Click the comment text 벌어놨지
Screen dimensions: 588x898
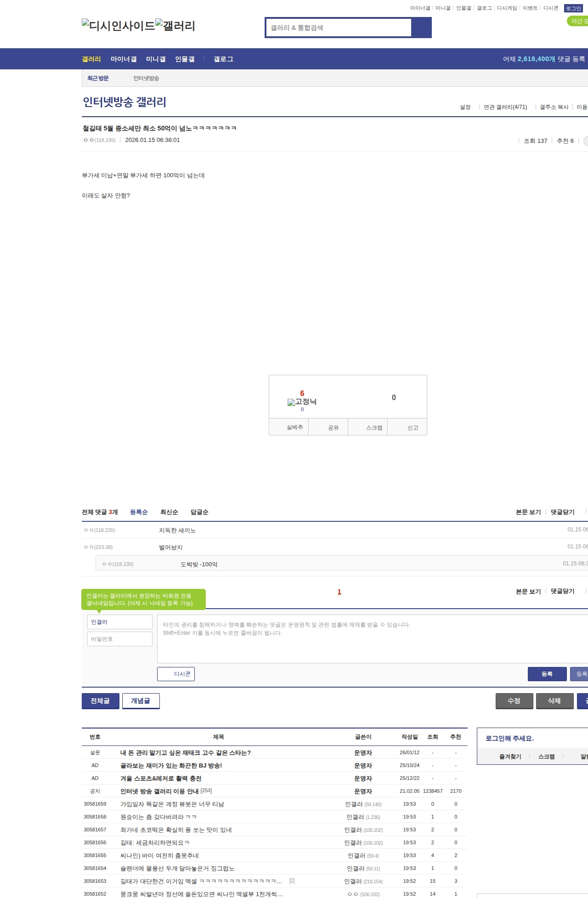171,548
